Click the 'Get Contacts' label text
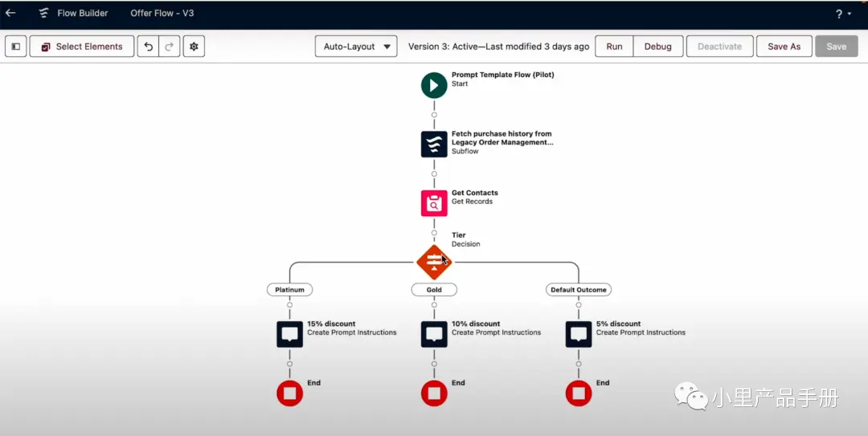Image resolution: width=868 pixels, height=436 pixels. pos(475,193)
